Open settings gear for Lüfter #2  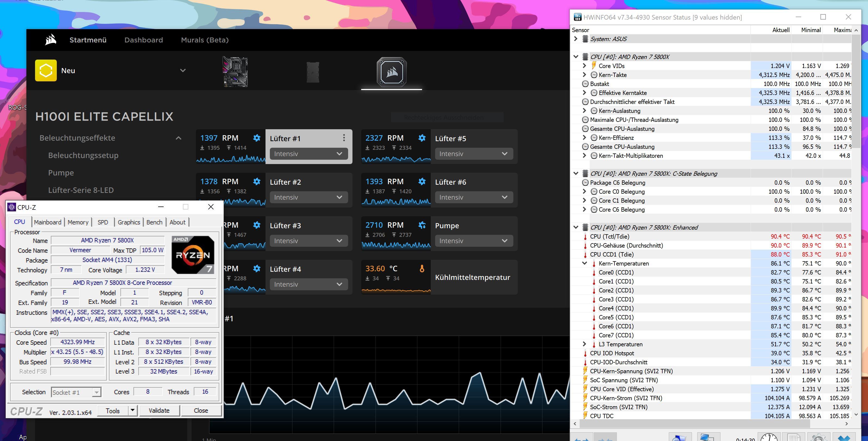[x=257, y=181]
